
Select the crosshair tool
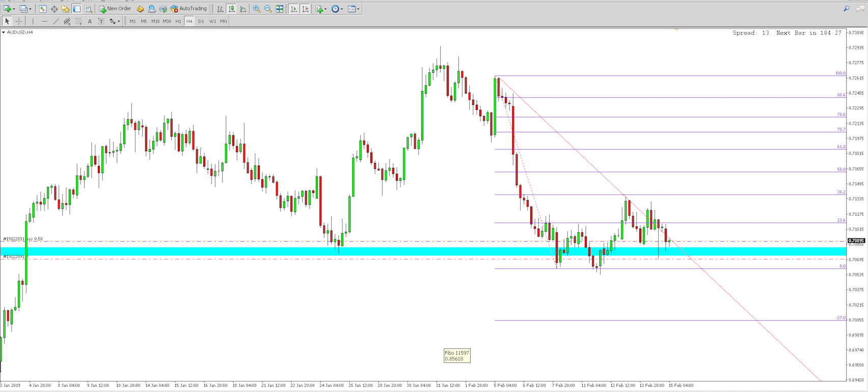(x=19, y=21)
